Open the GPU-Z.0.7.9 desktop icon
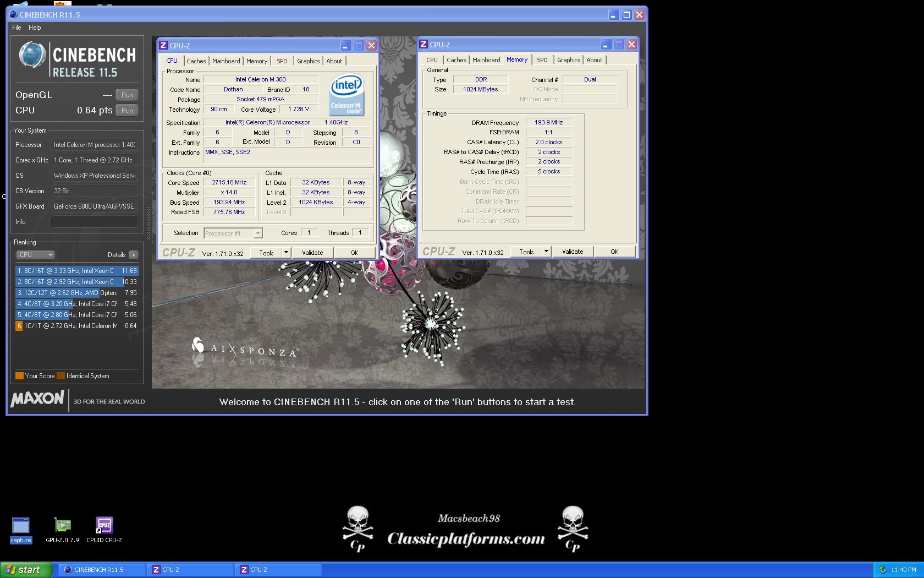The width and height of the screenshot is (924, 578). tap(62, 530)
